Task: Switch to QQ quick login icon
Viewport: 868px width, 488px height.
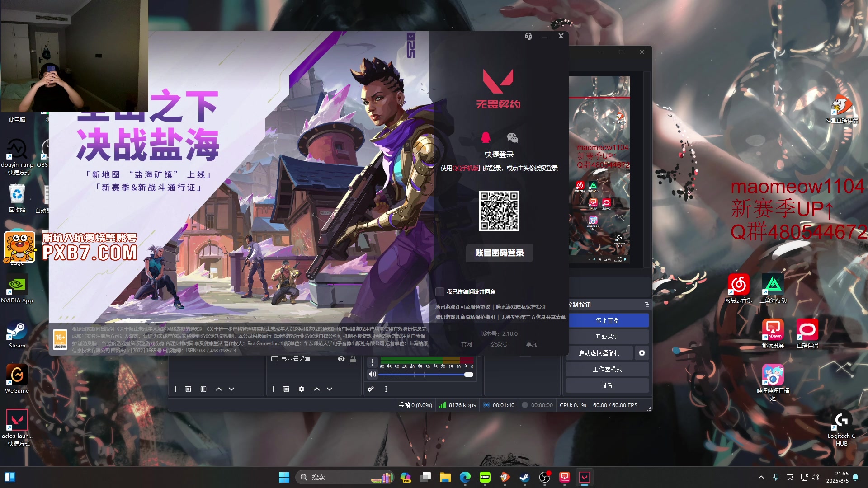Action: tap(486, 137)
